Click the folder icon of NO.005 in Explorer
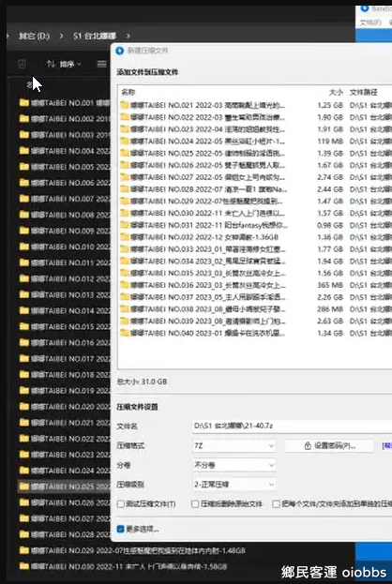This screenshot has height=584, width=392. 24,167
